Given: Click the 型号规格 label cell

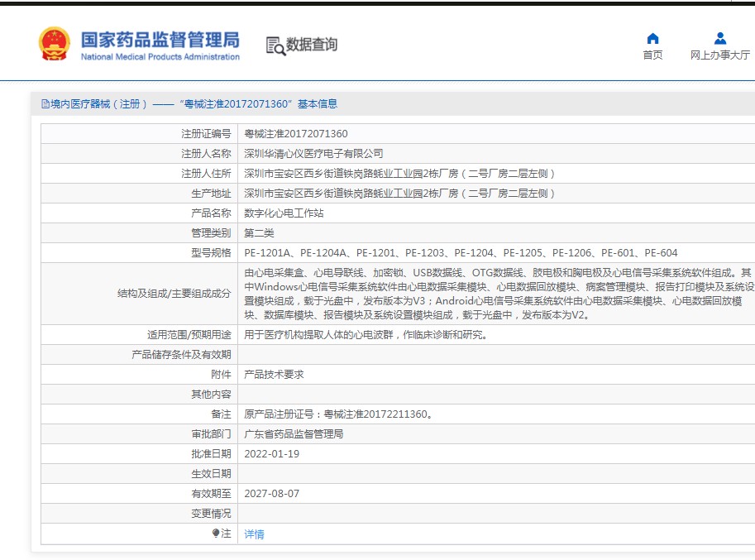Looking at the screenshot, I should (x=139, y=253).
